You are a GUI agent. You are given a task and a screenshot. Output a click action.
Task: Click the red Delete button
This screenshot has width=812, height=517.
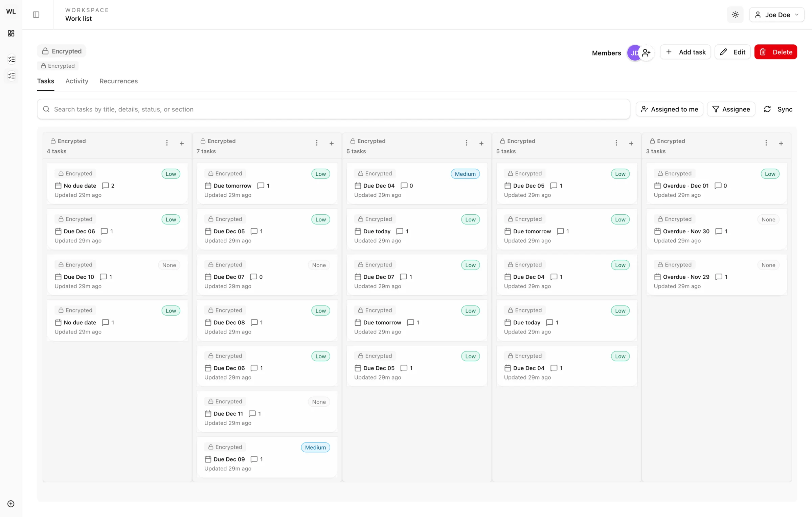click(x=775, y=52)
